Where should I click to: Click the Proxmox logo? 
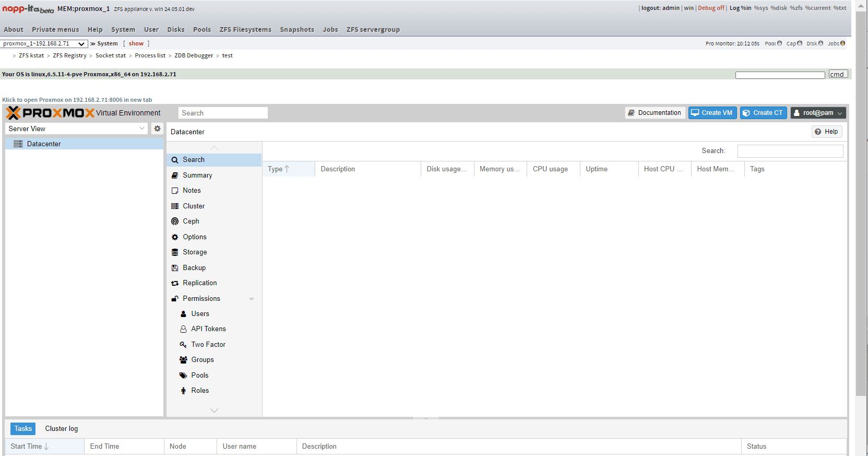(x=50, y=113)
